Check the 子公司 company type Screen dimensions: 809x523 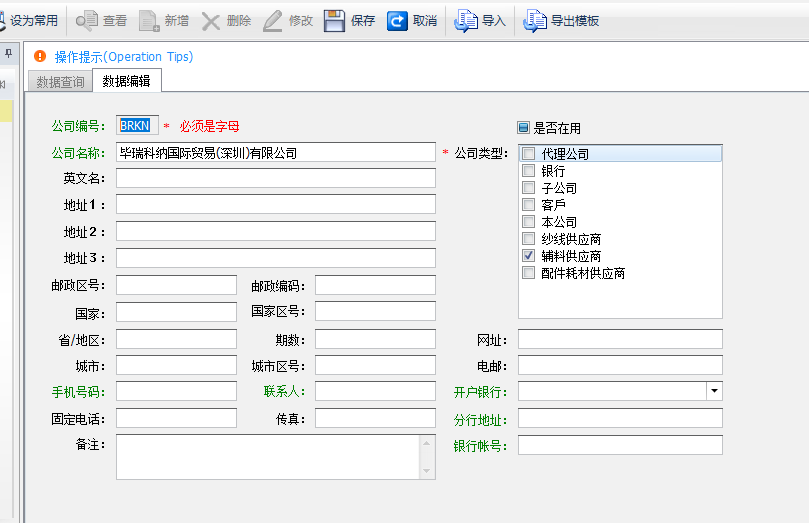pyautogui.click(x=528, y=187)
